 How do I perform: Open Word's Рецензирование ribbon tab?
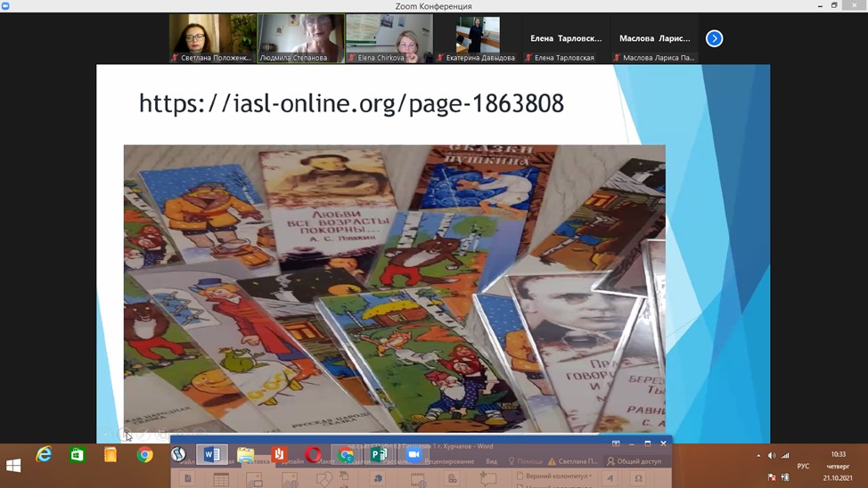tap(449, 461)
